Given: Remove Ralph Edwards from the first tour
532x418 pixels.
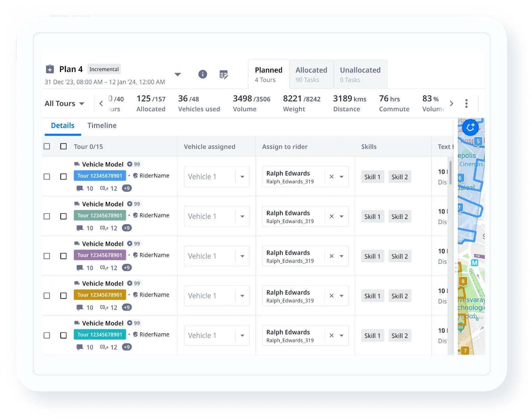Looking at the screenshot, I should 331,177.
